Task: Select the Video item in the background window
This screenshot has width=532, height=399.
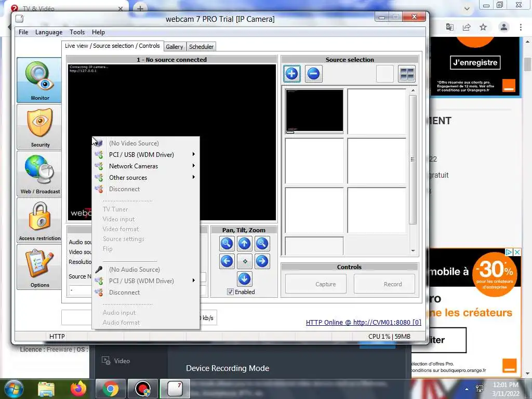Action: coord(116,361)
